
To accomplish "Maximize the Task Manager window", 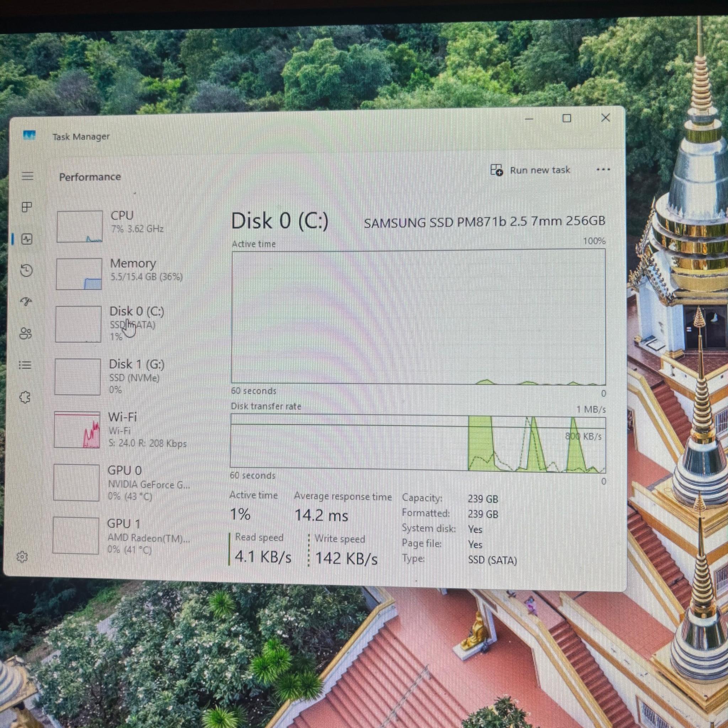I will pyautogui.click(x=566, y=118).
